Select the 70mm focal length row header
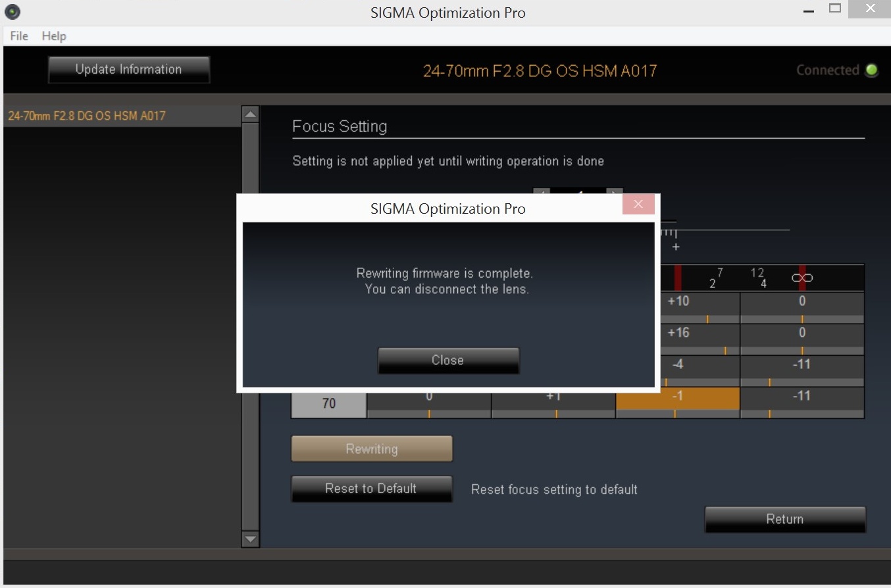 pyautogui.click(x=328, y=403)
